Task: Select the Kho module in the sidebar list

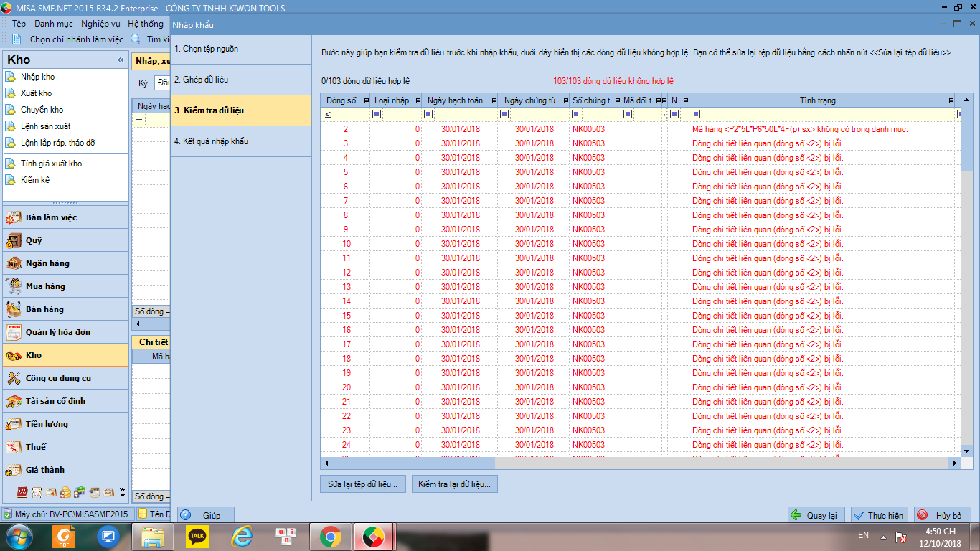Action: pos(66,355)
